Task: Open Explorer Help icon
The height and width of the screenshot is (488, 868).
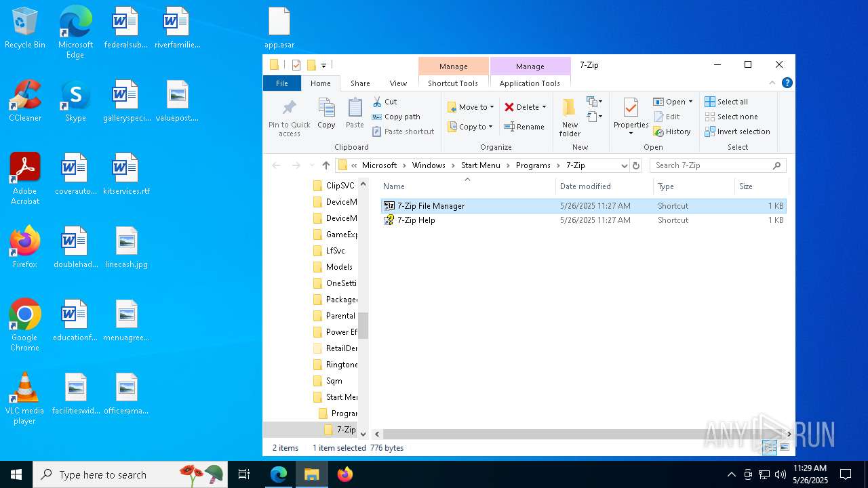Action: [x=787, y=83]
